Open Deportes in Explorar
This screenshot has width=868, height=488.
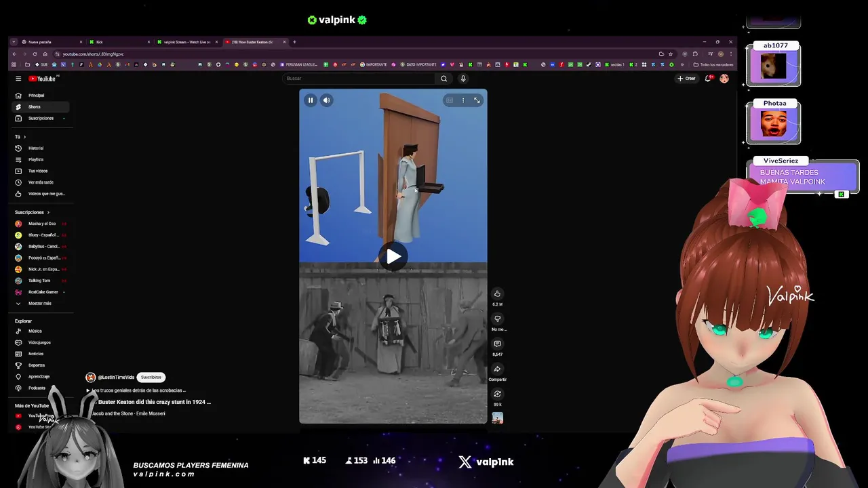click(41, 365)
